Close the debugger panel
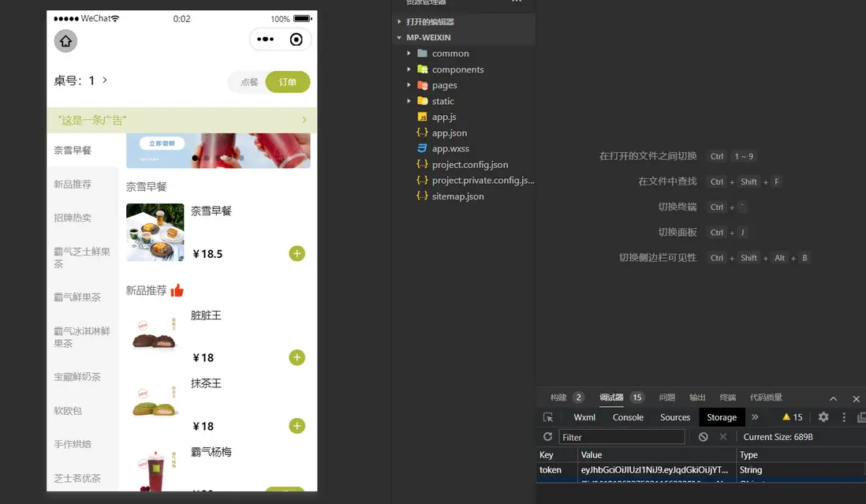The width and height of the screenshot is (866, 504). [856, 398]
